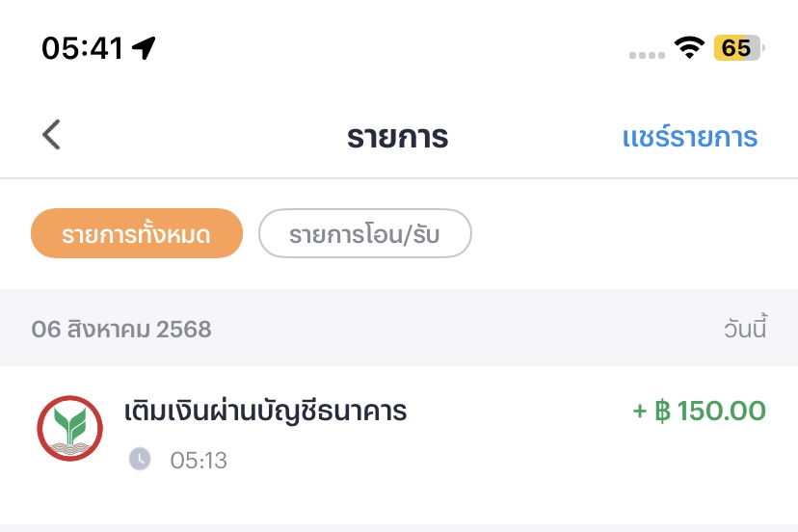Viewport: 798px width, 532px height.
Task: Tap the รายการ page title
Action: coord(397,137)
